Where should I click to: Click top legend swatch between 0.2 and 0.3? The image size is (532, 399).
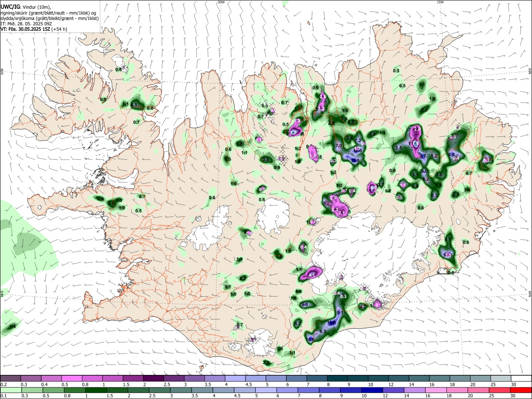[10, 378]
